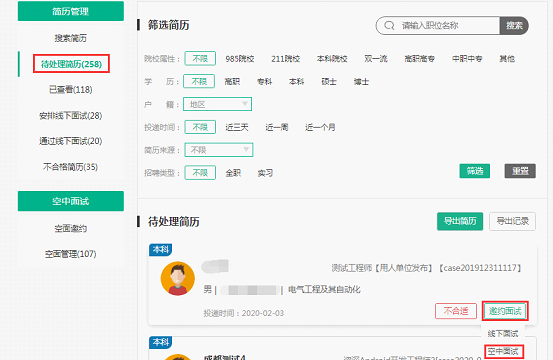553x360 pixels.
Task: Click the green 筛选 button
Action: 475,171
